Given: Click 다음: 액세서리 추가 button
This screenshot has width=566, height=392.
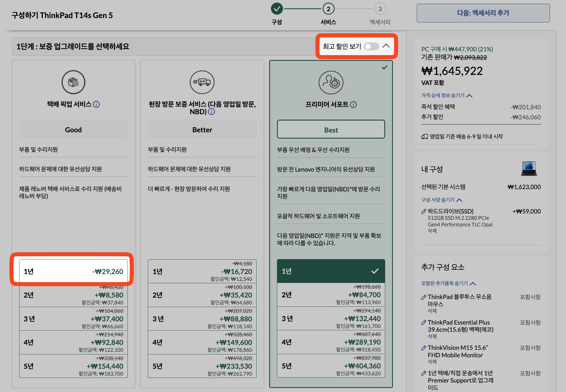Looking at the screenshot, I should pyautogui.click(x=483, y=13).
